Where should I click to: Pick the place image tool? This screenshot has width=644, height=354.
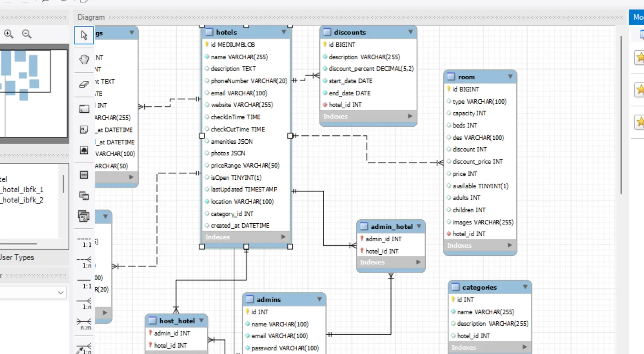coord(84,150)
